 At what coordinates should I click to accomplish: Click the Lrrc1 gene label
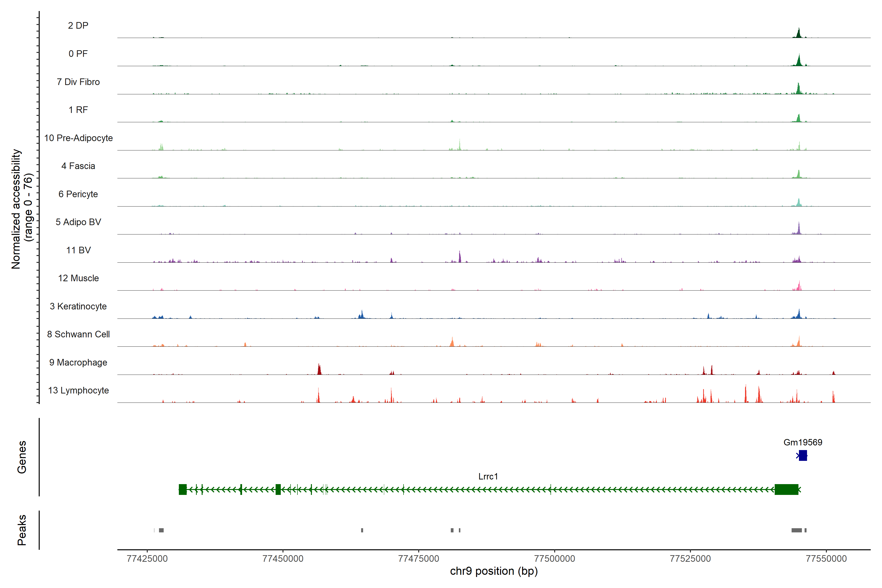click(488, 476)
